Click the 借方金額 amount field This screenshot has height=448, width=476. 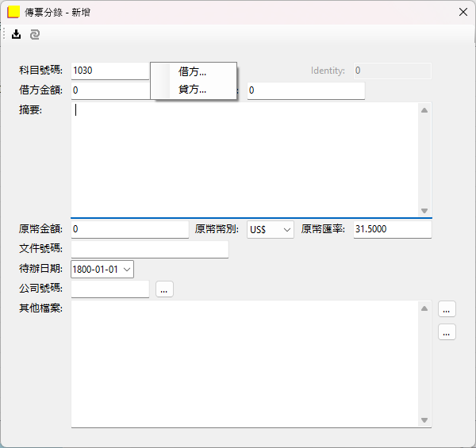(109, 90)
